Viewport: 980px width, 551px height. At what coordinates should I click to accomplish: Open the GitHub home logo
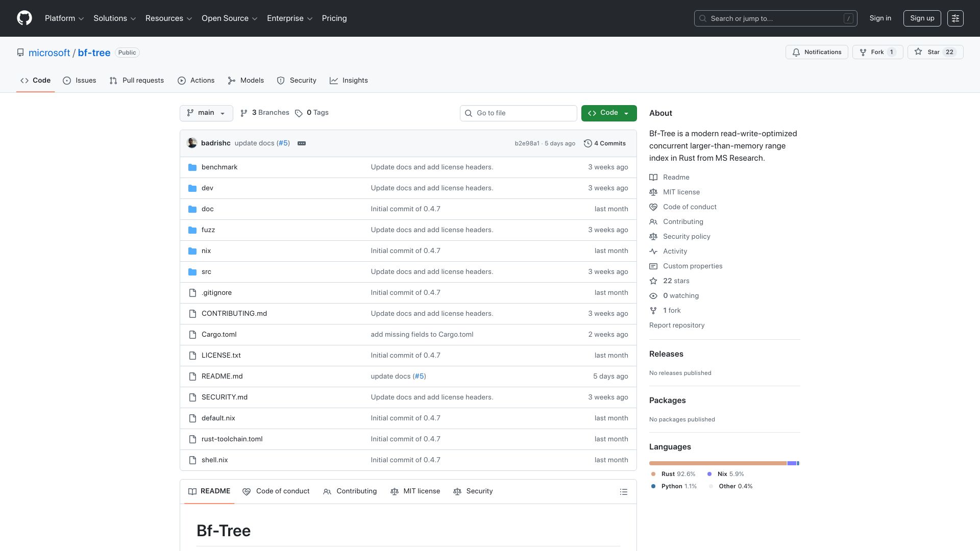click(x=24, y=18)
